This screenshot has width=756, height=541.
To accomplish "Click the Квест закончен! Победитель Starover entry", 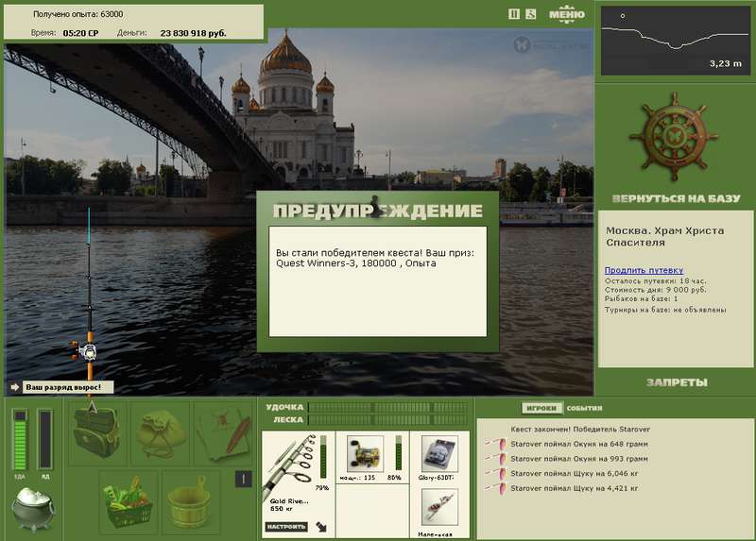I will tap(580, 429).
